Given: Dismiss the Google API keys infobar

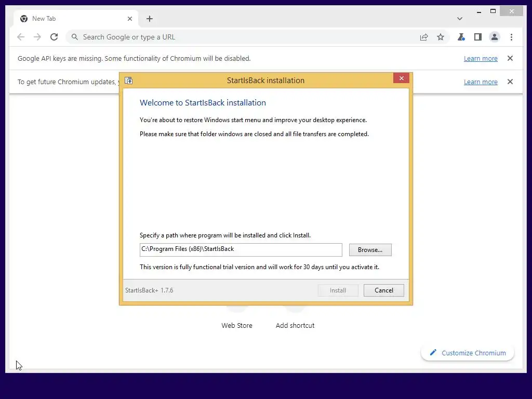Looking at the screenshot, I should point(510,58).
